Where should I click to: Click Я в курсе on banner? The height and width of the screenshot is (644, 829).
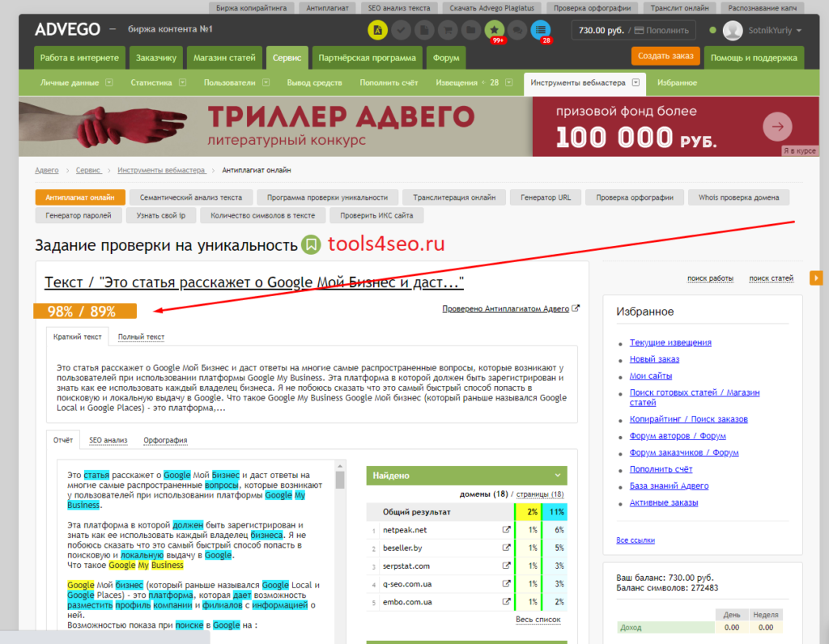point(799,150)
